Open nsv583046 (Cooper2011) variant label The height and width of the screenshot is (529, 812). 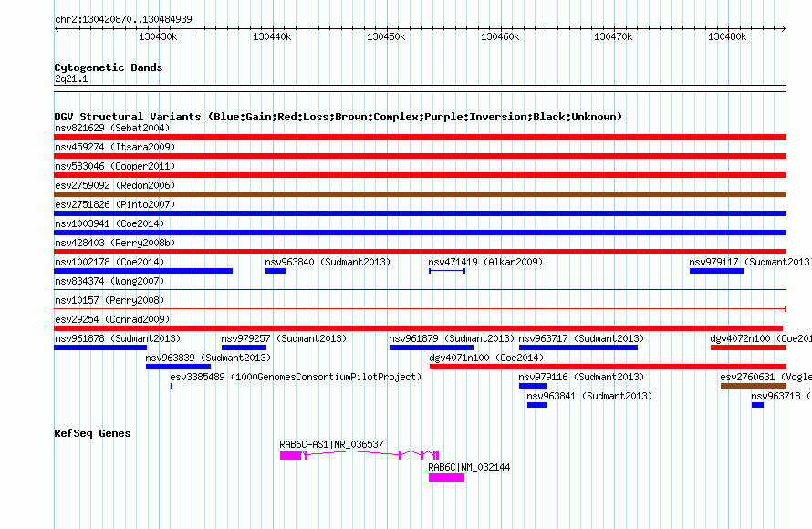coord(115,166)
